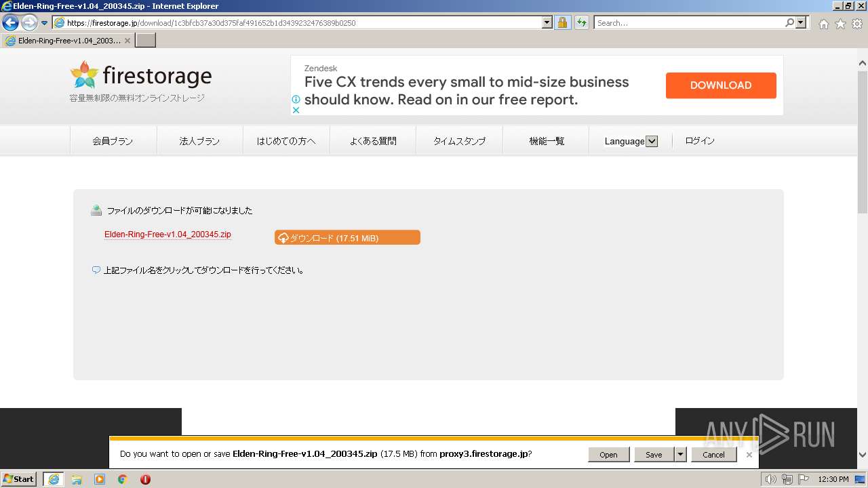The image size is (868, 488).
Task: Click the Show desktop tray icon
Action: click(861, 479)
